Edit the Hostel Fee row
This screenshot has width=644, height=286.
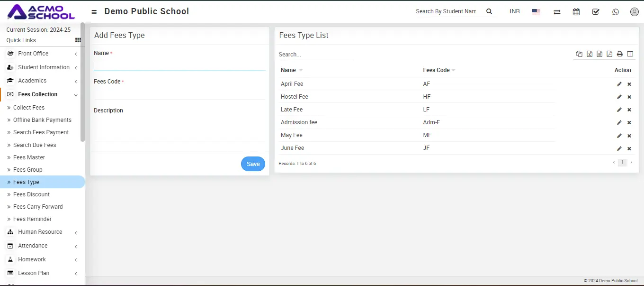point(619,97)
